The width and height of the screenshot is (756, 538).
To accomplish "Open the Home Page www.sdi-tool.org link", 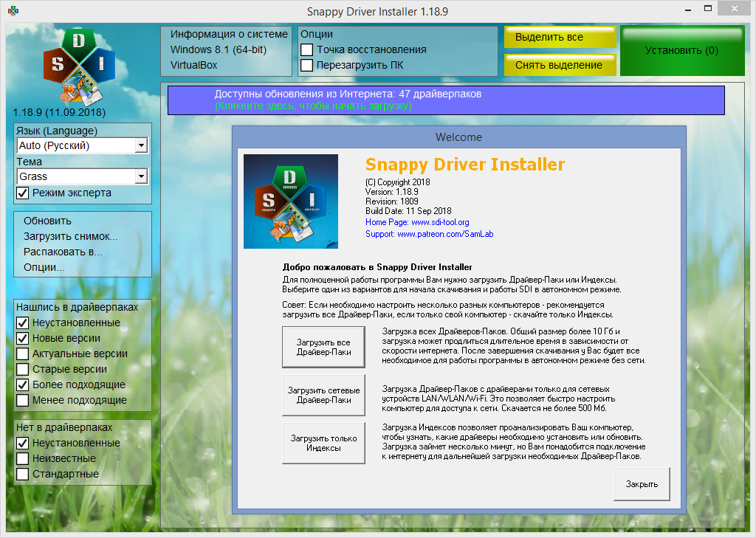I will click(x=417, y=222).
